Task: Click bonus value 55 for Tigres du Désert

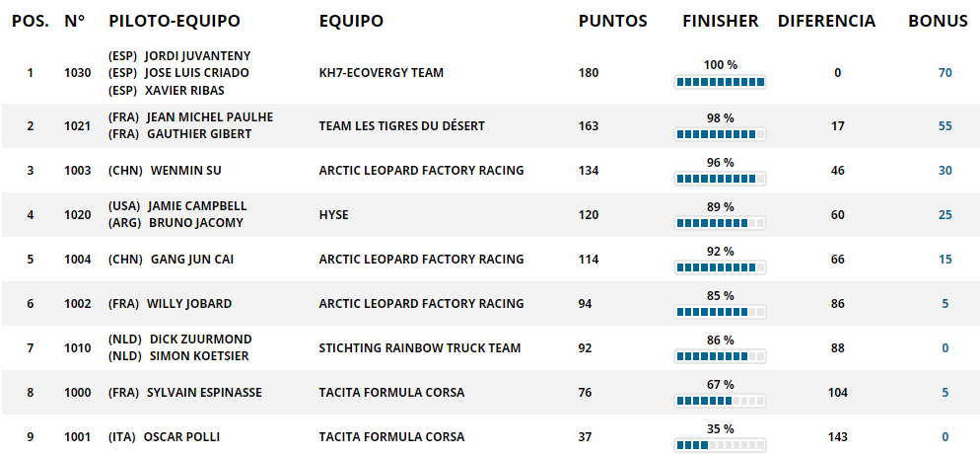Action: [x=945, y=126]
